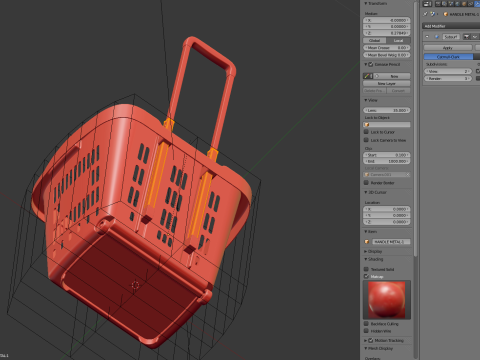480x360 pixels.
Task: Click the cube icon next to the Item name
Action: [x=367, y=242]
